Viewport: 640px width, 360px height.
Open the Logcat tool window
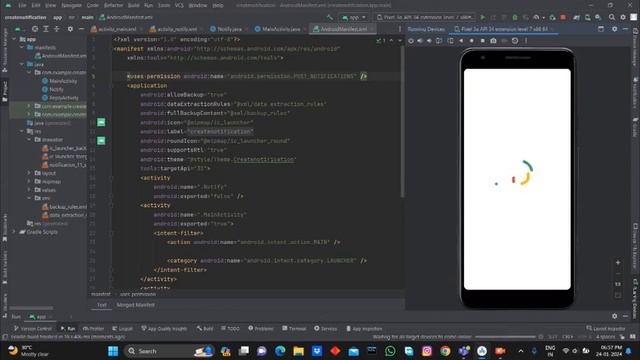[122, 329]
